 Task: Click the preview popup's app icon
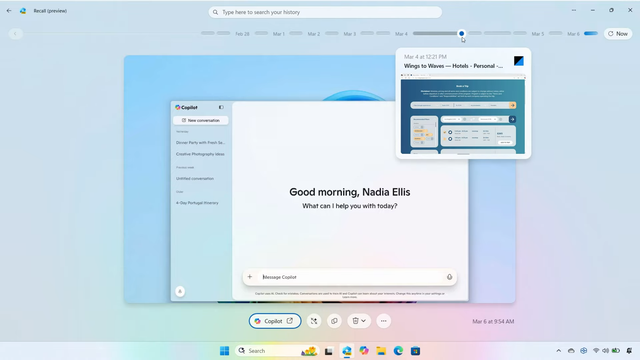[x=519, y=61]
